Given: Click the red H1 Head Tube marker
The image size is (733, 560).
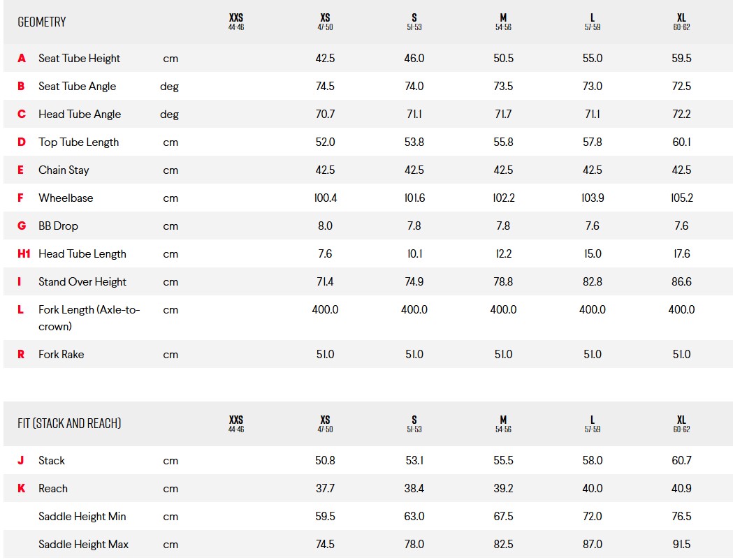Looking at the screenshot, I should click(24, 253).
